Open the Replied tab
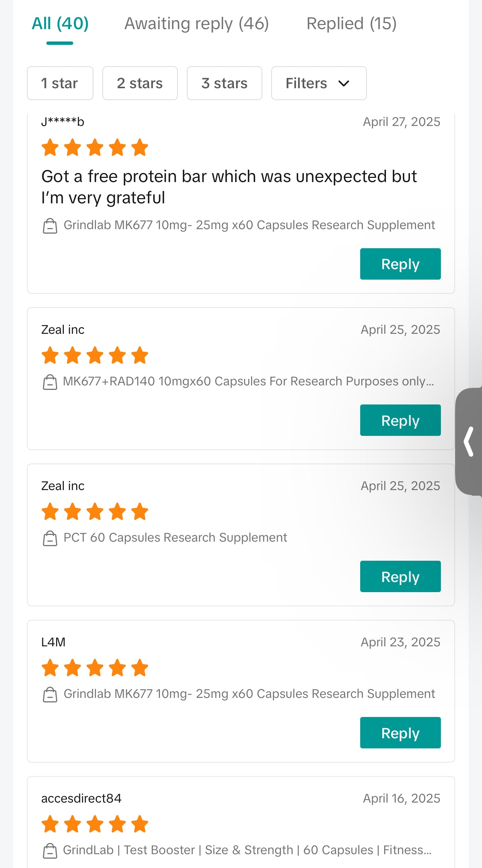 pos(351,24)
